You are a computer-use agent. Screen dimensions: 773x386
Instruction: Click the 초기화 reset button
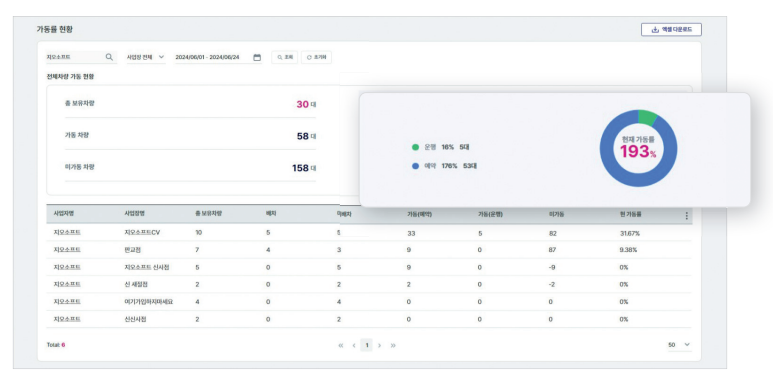tap(316, 57)
